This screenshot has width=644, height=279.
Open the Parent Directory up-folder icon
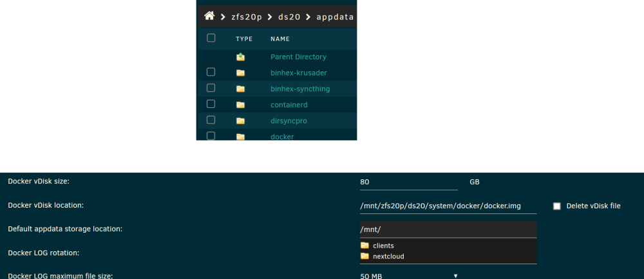(241, 57)
